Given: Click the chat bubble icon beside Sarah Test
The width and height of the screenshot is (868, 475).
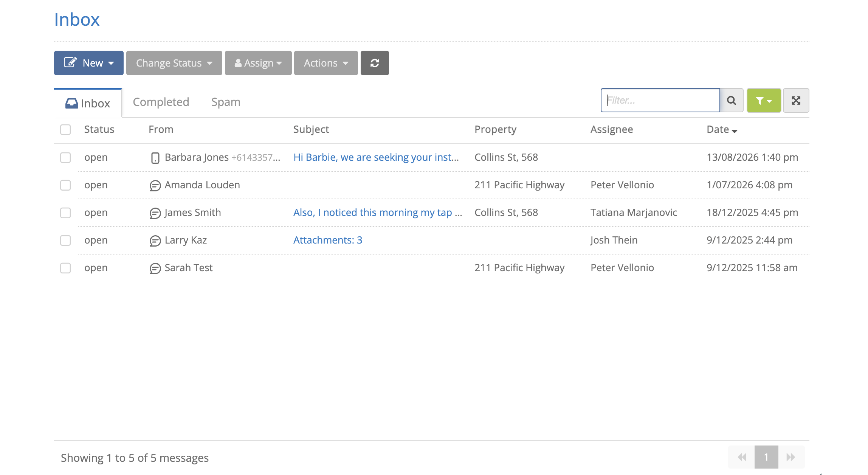Looking at the screenshot, I should pos(155,268).
